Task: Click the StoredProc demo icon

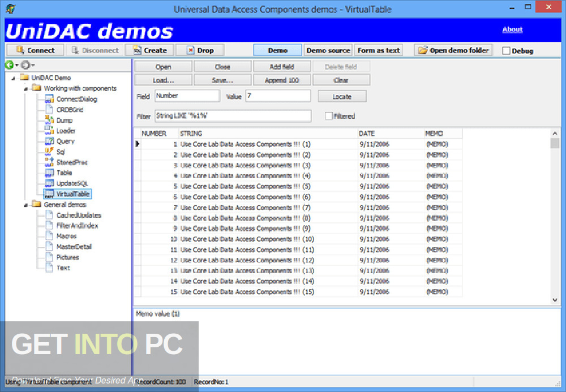Action: 49,162
